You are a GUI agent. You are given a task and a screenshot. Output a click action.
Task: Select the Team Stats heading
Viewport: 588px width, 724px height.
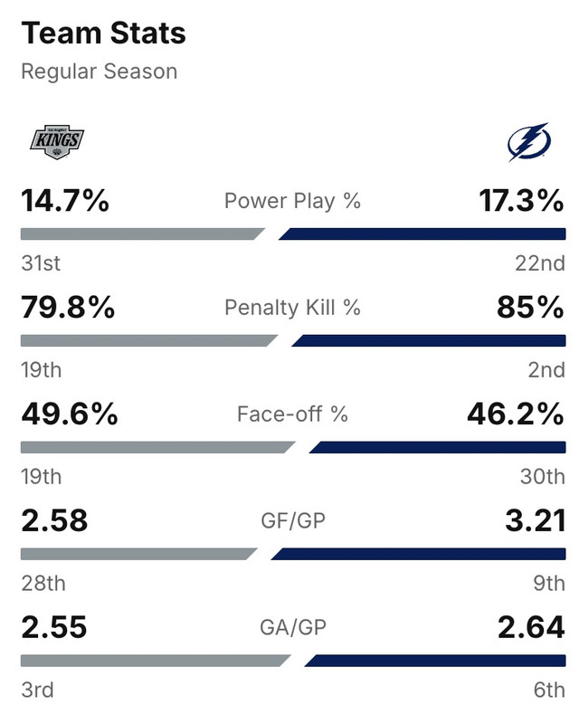[x=103, y=33]
